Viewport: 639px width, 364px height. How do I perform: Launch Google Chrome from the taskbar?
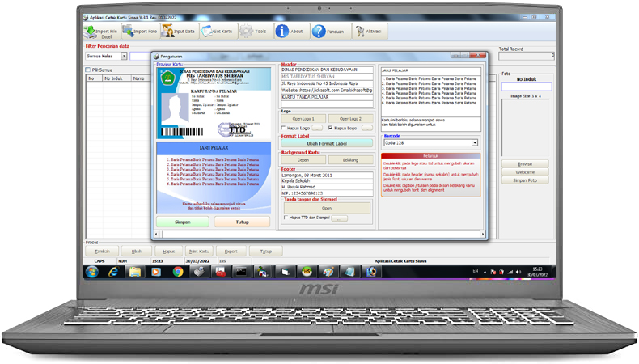tap(178, 272)
